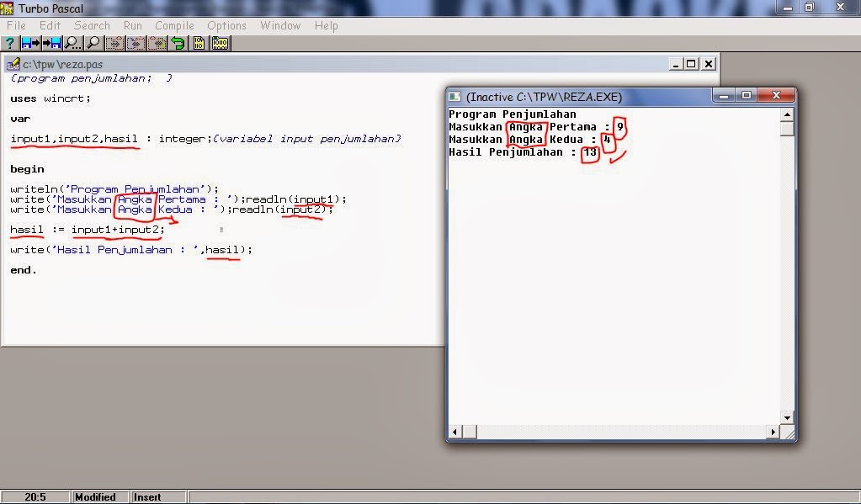This screenshot has height=504, width=861.
Task: Click REZA.EXE horizontal scrollbar thumb
Action: pos(470,432)
